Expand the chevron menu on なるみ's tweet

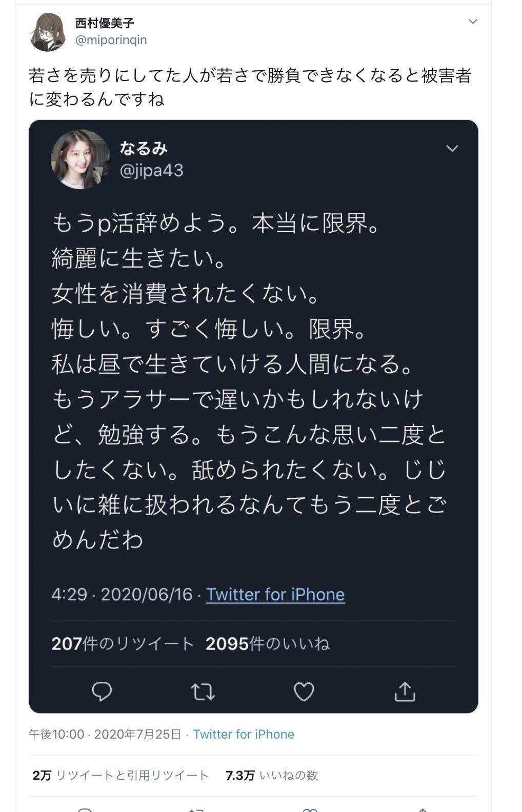(452, 149)
